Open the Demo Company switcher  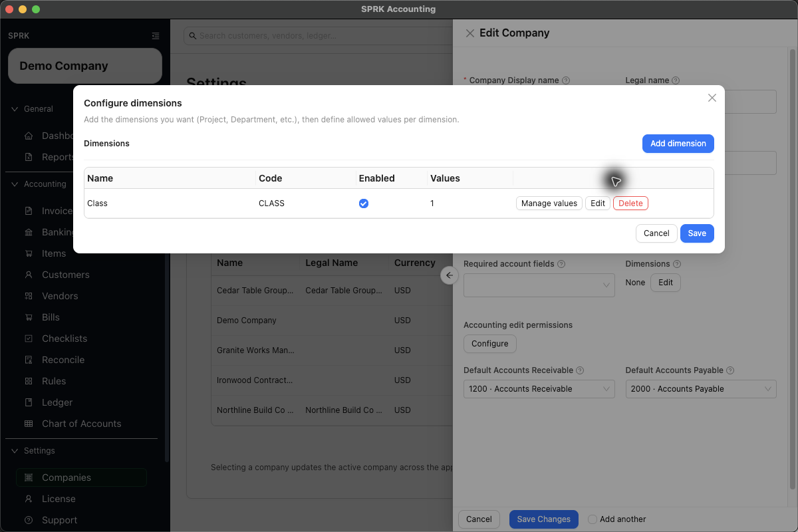tap(85, 66)
